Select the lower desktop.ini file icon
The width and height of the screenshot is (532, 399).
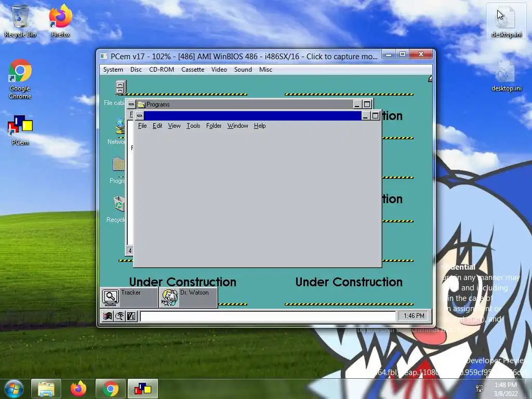point(506,75)
